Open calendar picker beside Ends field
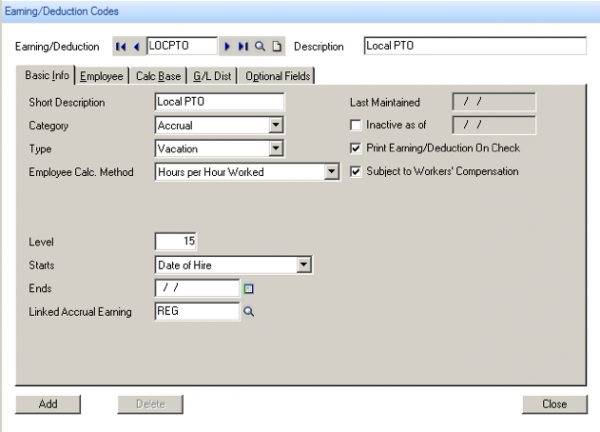600x432 pixels. click(x=250, y=289)
